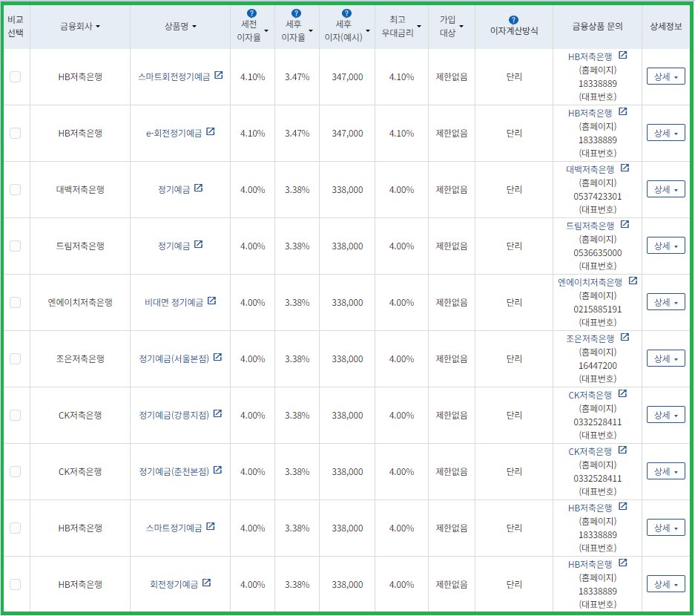
Task: Sort by 가입 대상 column header
Action: click(x=451, y=26)
